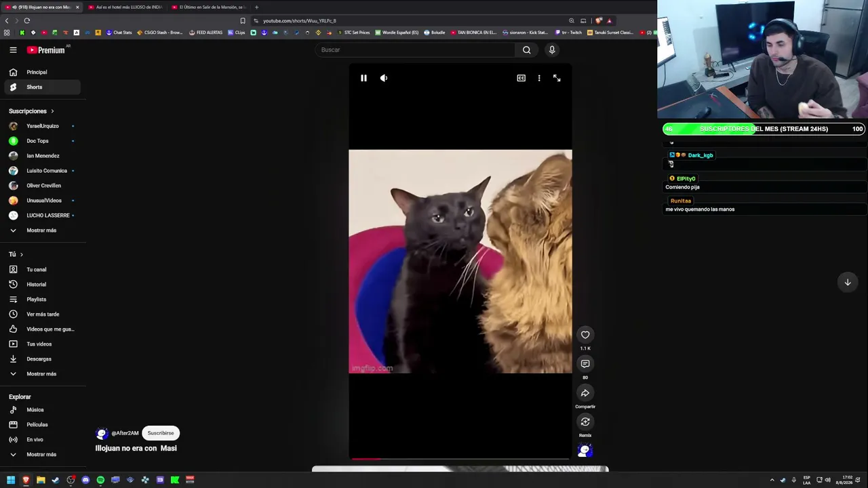The image size is (868, 488).
Task: Share the Short via Compartir
Action: click(x=585, y=393)
